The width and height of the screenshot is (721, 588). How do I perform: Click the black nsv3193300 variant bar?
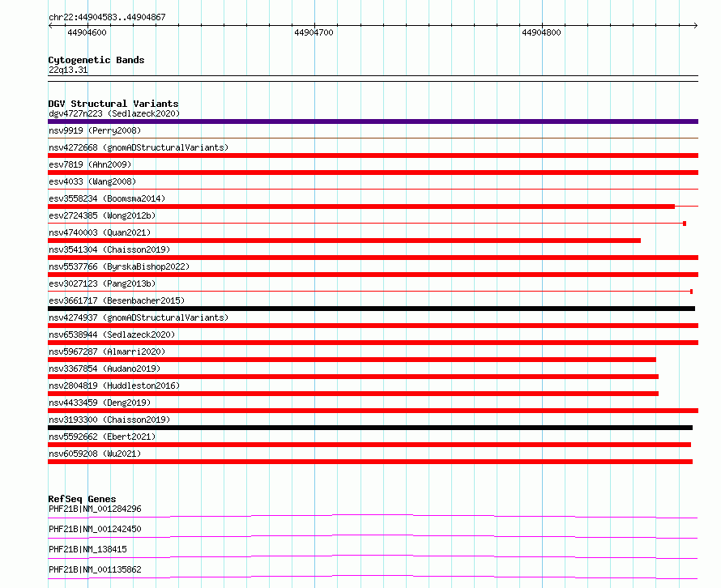coord(370,428)
